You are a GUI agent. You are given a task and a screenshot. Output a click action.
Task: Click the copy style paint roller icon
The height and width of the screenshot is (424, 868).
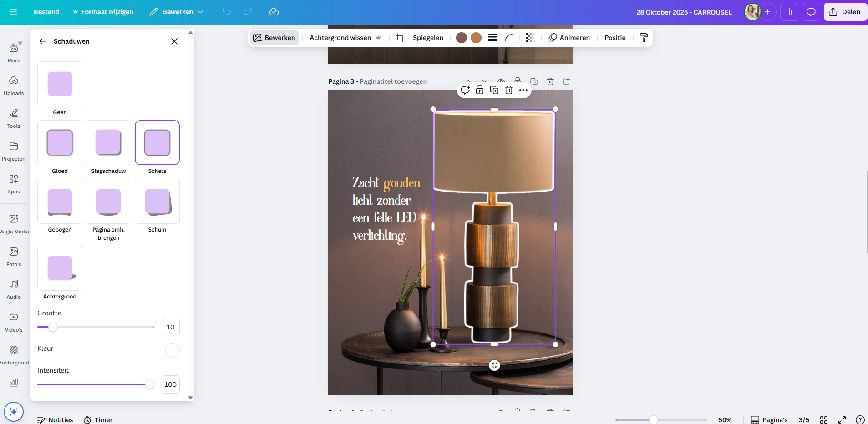pyautogui.click(x=644, y=38)
